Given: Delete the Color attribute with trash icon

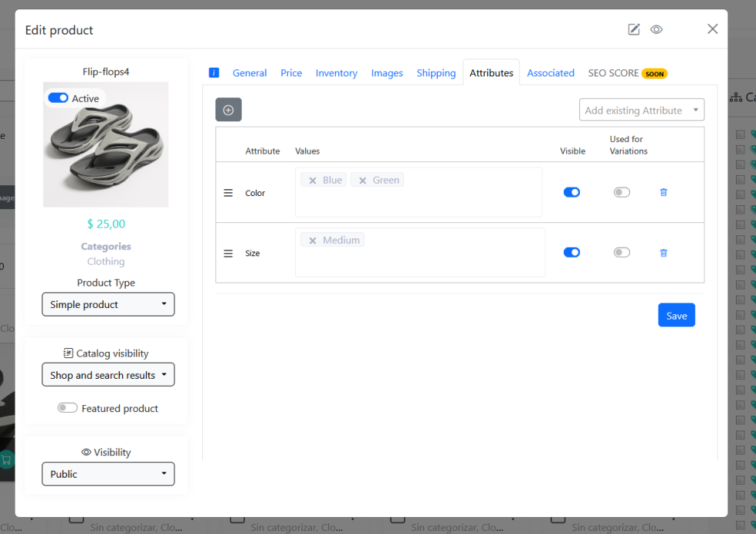Looking at the screenshot, I should pyautogui.click(x=663, y=192).
